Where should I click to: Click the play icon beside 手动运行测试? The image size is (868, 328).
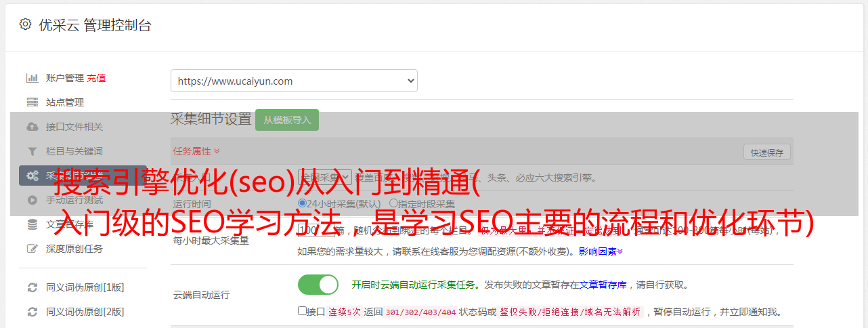coord(32,200)
